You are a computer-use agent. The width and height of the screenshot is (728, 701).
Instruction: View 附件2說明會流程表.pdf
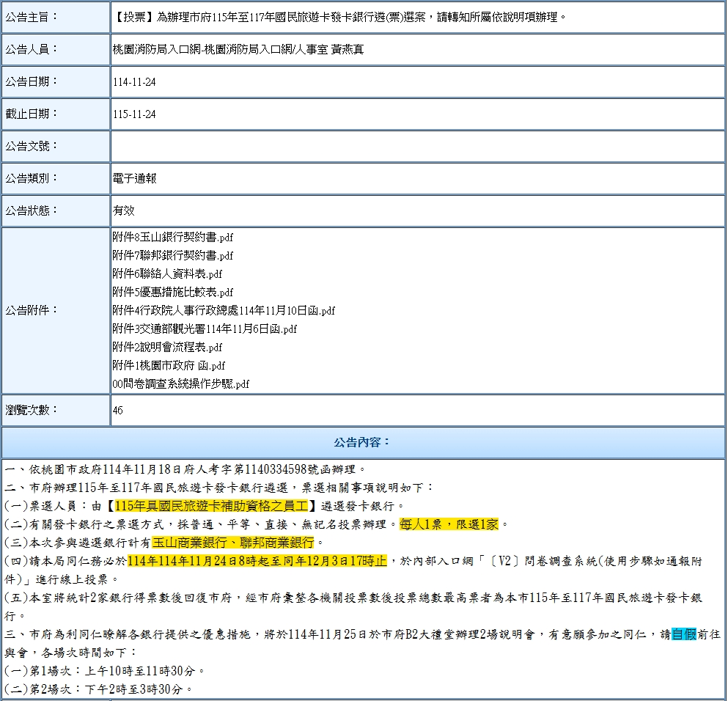167,348
